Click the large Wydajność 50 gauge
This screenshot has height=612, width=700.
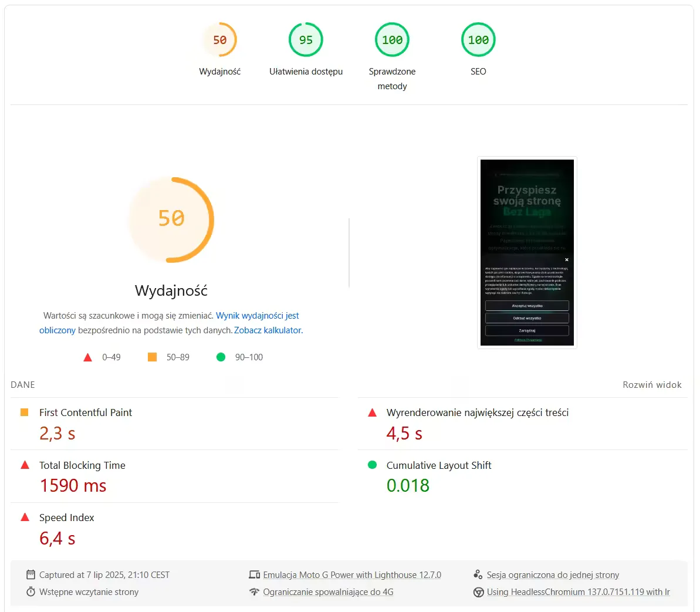tap(171, 219)
